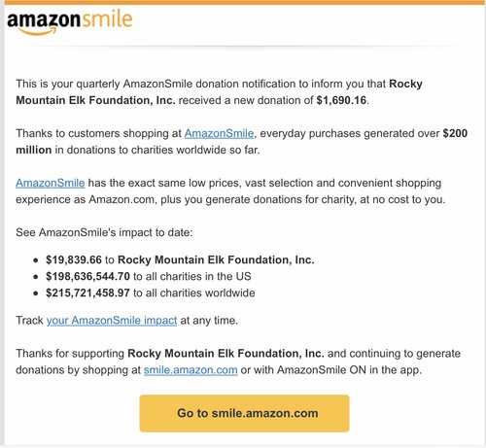Click the bullet point before $198,636,544.70
Screen dimensions: 486x448
pos(36,277)
